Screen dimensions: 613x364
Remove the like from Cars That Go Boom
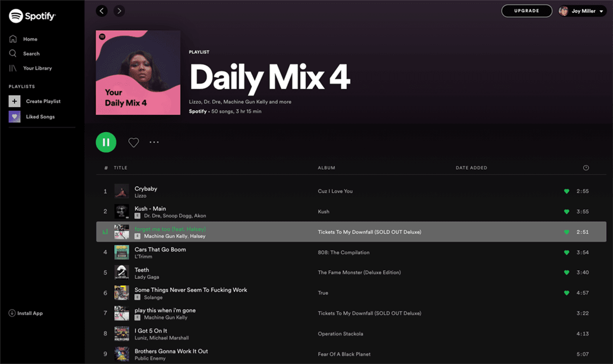pos(567,252)
